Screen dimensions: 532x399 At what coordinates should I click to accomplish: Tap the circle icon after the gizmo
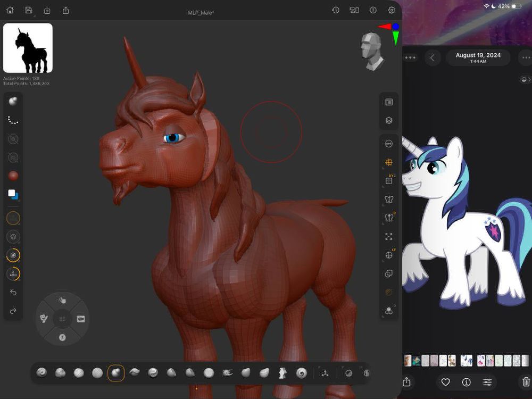pyautogui.click(x=348, y=373)
